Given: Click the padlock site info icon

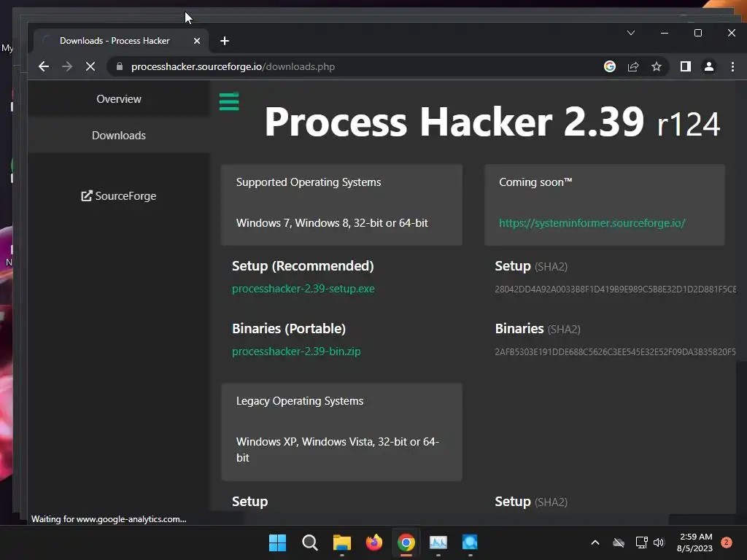Looking at the screenshot, I should click(x=120, y=66).
